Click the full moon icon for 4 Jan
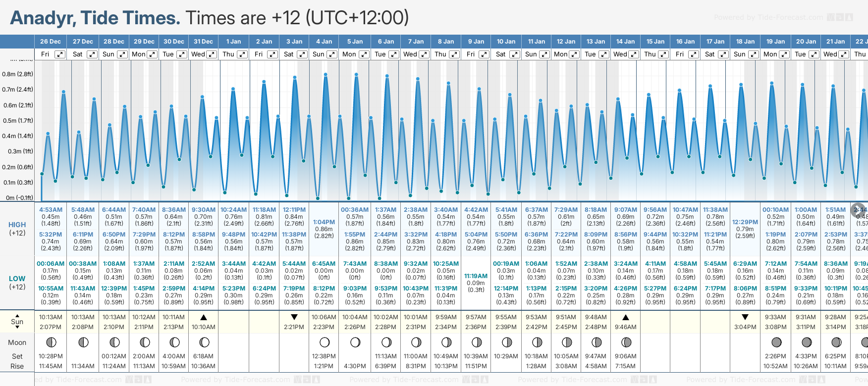The width and height of the screenshot is (868, 386). (x=325, y=342)
